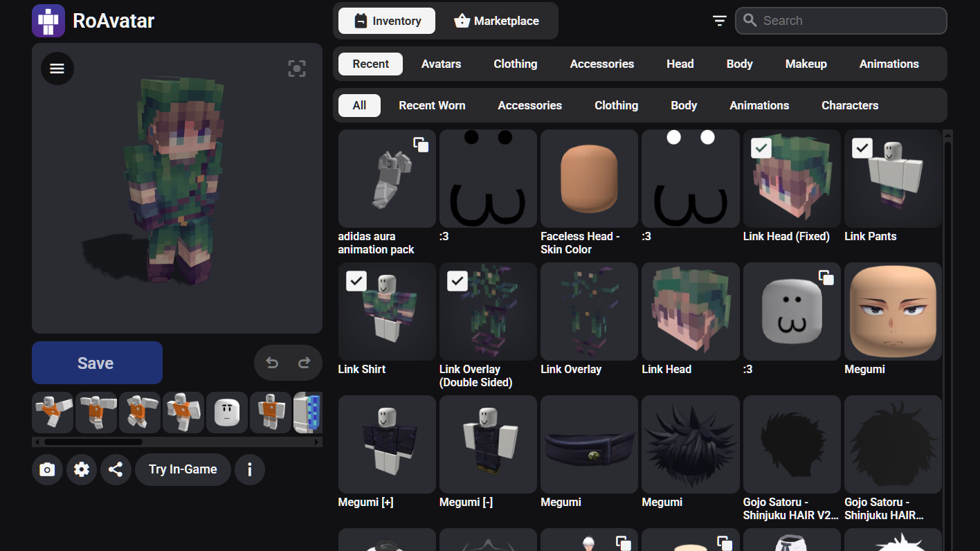Select the Faceless Head - Skin Color item
This screenshot has height=551, width=980.
pos(589,192)
